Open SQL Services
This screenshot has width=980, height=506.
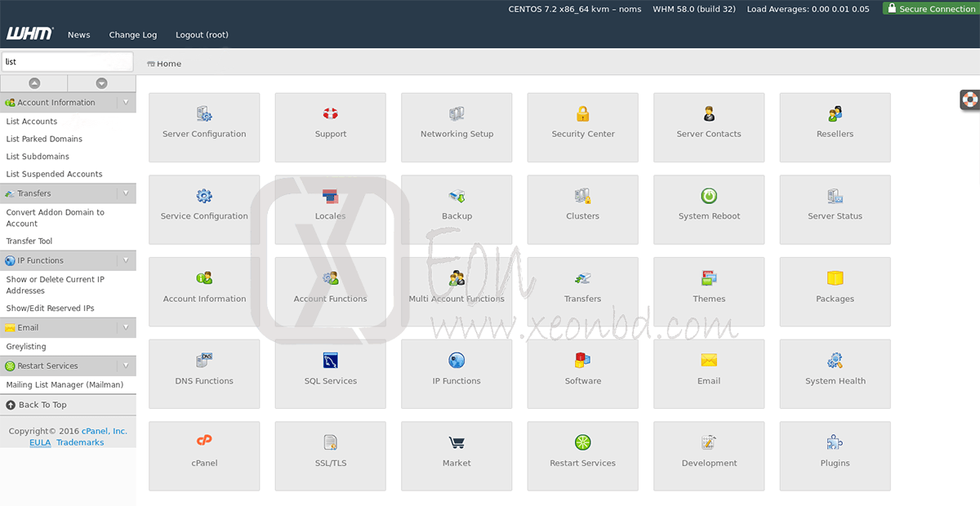tap(330, 374)
